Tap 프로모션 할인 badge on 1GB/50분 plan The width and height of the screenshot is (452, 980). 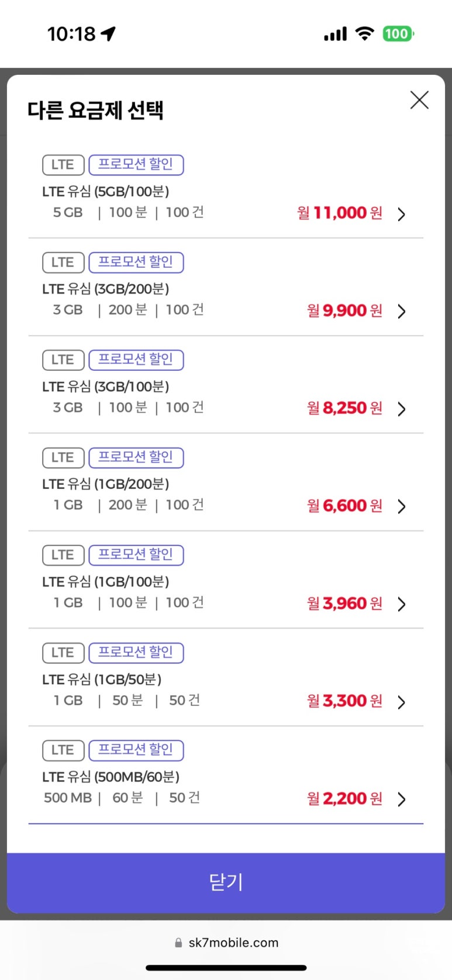click(136, 653)
